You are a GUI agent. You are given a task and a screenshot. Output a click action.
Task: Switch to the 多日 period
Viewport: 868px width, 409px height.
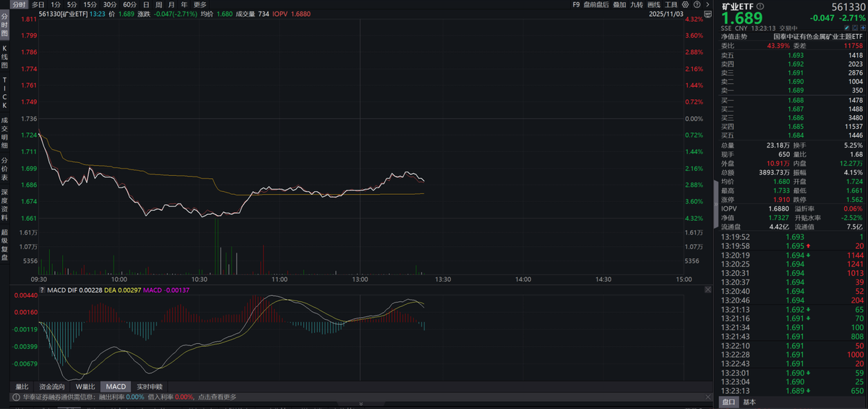point(38,4)
